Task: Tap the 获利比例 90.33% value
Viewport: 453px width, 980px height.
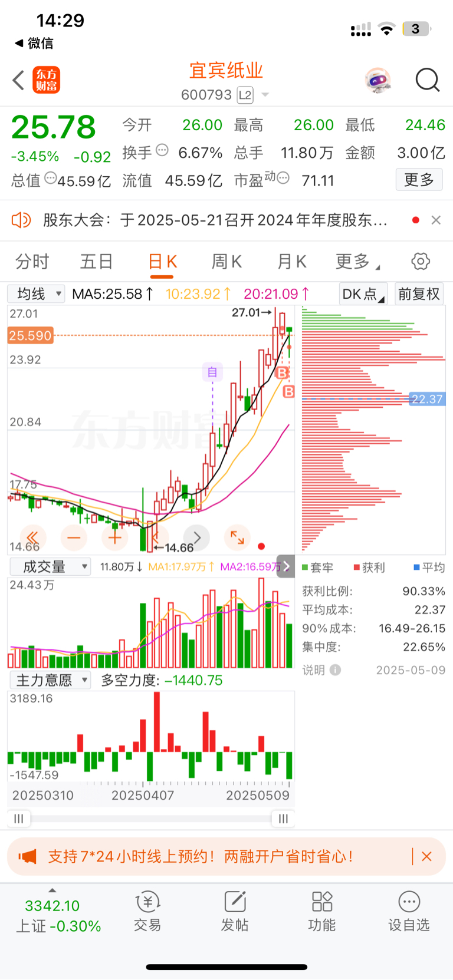Action: pos(424,591)
